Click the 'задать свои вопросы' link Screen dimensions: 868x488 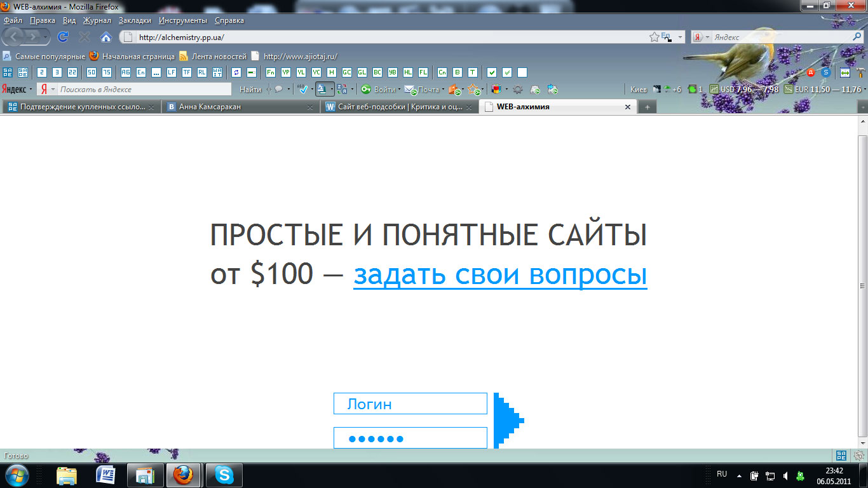(500, 274)
